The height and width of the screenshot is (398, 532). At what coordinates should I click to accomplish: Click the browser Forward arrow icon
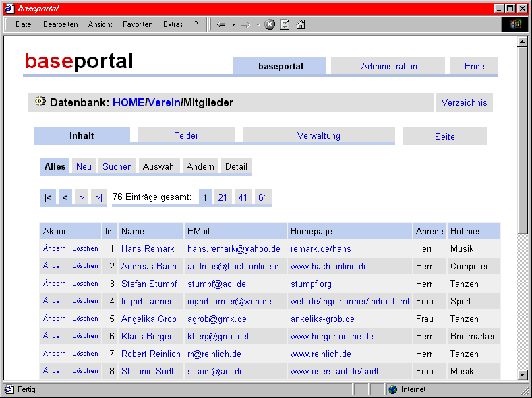pyautogui.click(x=245, y=24)
